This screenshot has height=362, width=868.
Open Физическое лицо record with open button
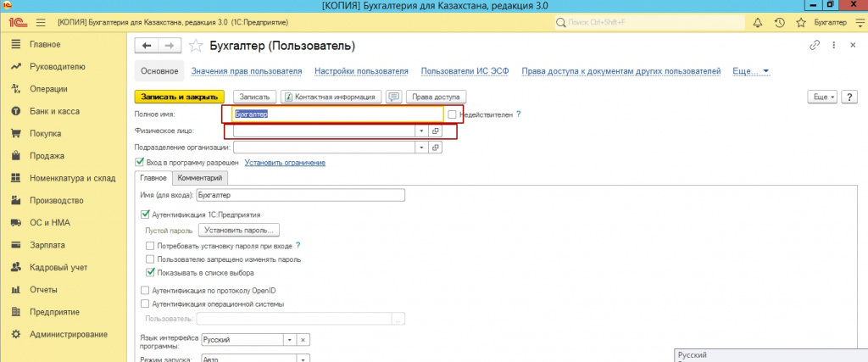point(435,131)
